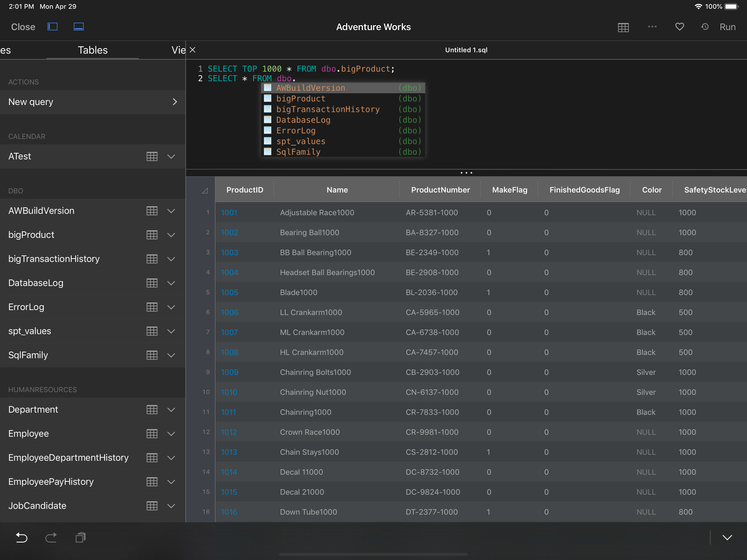Tap the heart favorite icon
The width and height of the screenshot is (747, 560).
[x=679, y=27]
